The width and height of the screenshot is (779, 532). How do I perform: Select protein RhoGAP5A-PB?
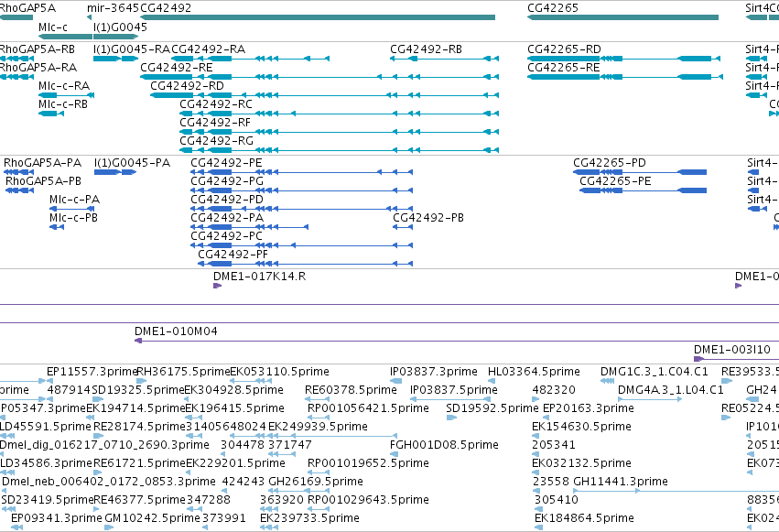coord(19,190)
